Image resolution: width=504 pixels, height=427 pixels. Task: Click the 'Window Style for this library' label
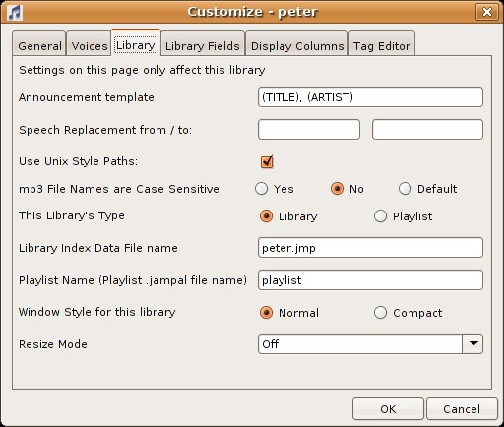click(x=97, y=312)
